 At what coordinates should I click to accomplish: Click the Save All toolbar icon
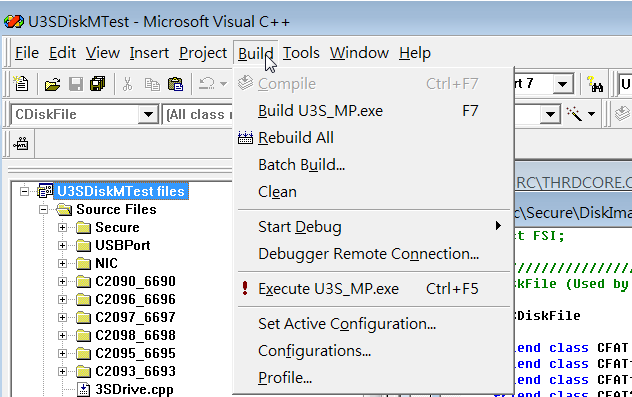(98, 84)
